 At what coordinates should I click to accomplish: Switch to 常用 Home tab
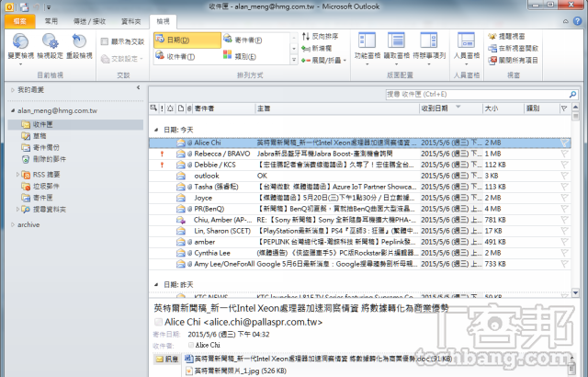click(x=51, y=21)
